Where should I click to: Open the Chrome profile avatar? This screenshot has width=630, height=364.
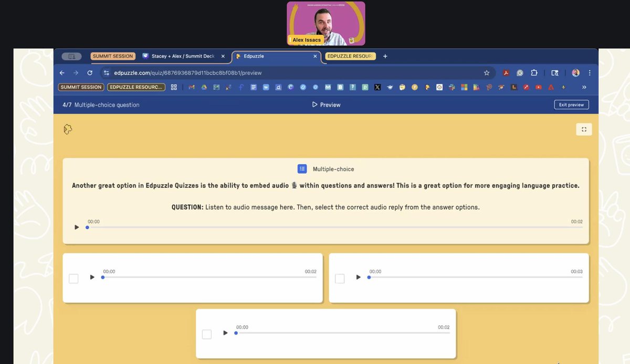[575, 73]
